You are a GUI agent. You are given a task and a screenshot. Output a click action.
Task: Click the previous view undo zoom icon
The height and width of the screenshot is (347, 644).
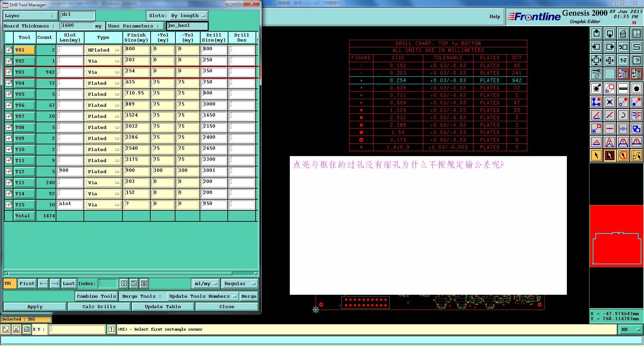(623, 47)
